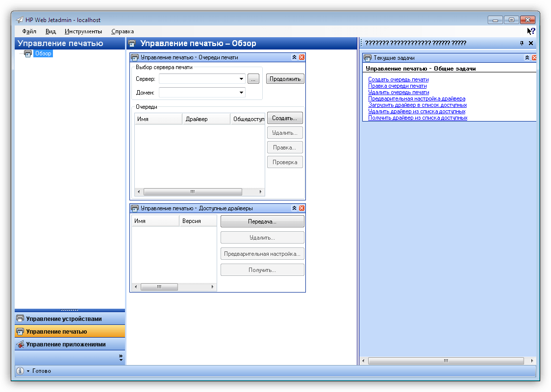Click the Проверка button
Viewport: 551px width, 392px height.
pos(285,162)
